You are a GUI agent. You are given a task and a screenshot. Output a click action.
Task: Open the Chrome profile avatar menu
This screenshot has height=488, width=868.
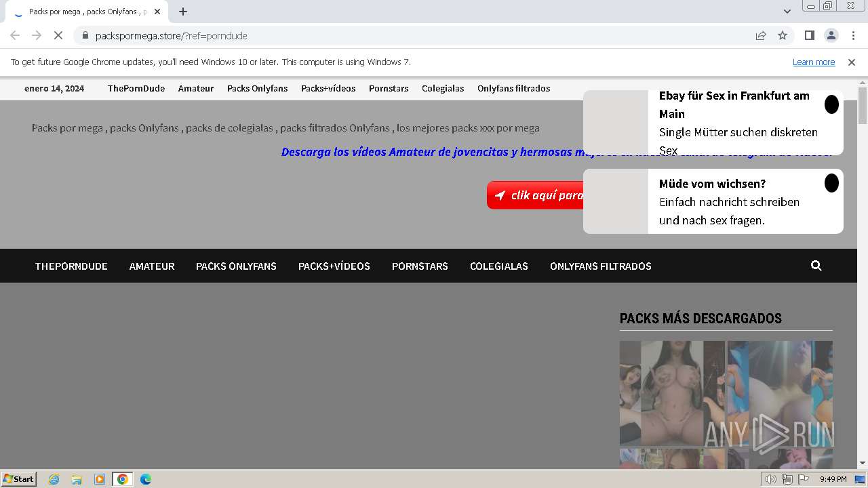point(831,35)
